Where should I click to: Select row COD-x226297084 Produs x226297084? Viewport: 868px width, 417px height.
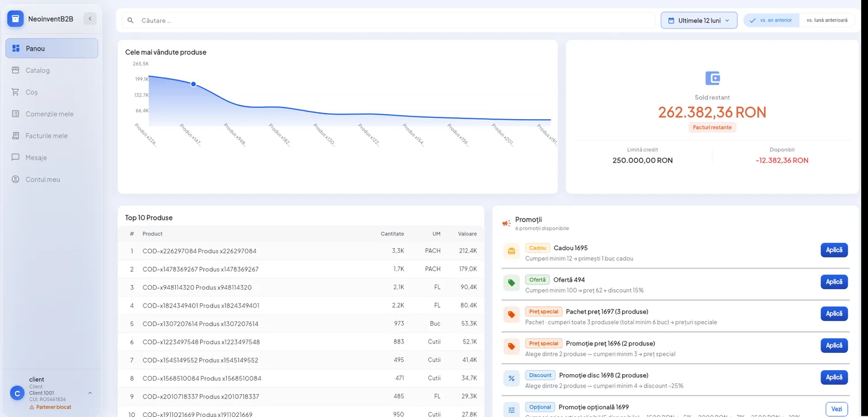301,251
